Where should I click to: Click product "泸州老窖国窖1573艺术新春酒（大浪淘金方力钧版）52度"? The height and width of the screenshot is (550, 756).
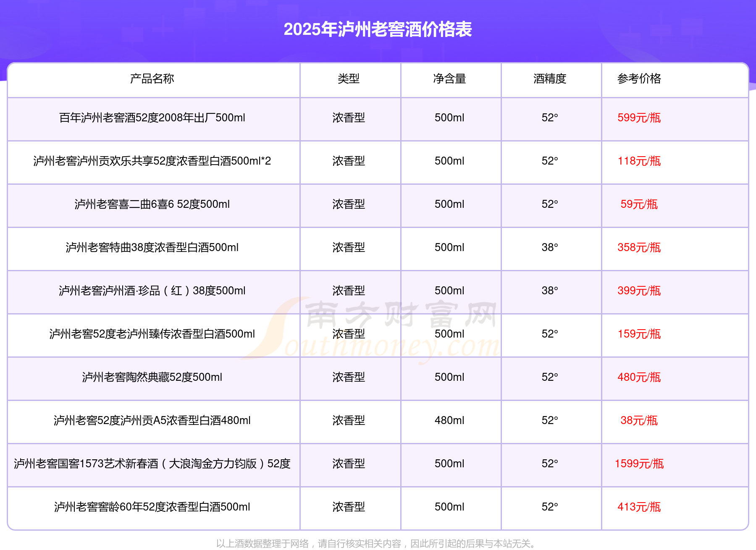[152, 464]
